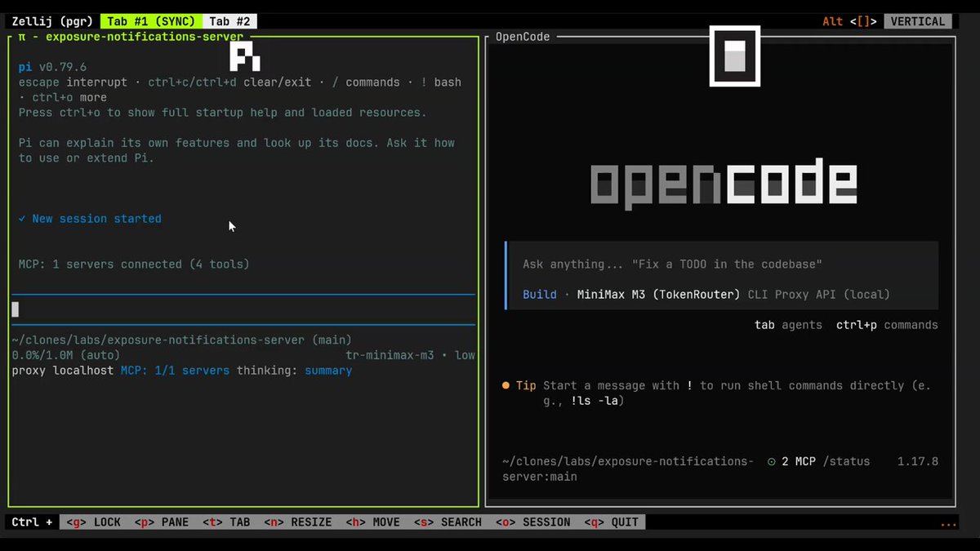Select PANE mode in status bar

point(161,522)
